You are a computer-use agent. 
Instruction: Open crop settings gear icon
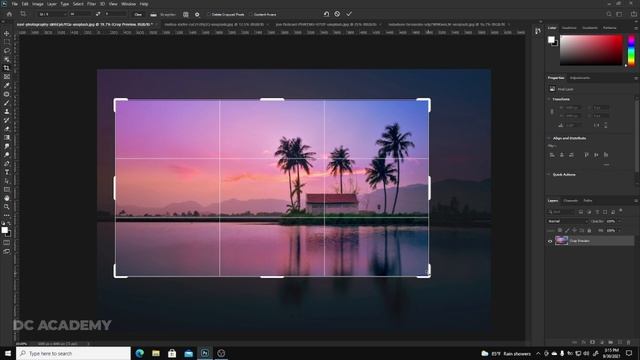pyautogui.click(x=197, y=14)
